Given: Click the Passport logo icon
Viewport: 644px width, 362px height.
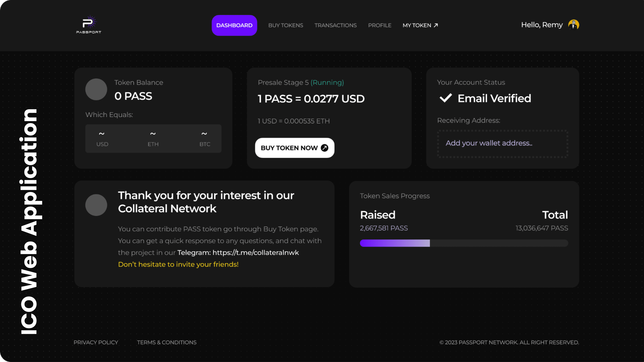Looking at the screenshot, I should point(89,25).
